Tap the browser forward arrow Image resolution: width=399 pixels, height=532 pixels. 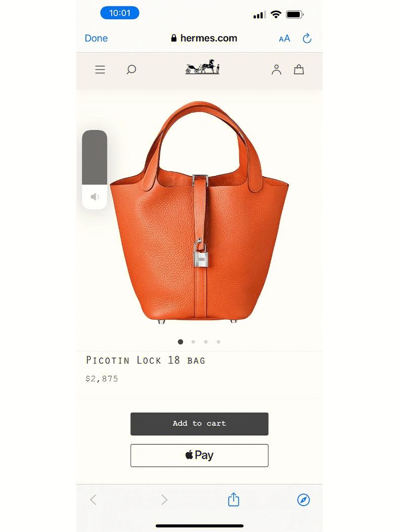tap(164, 500)
